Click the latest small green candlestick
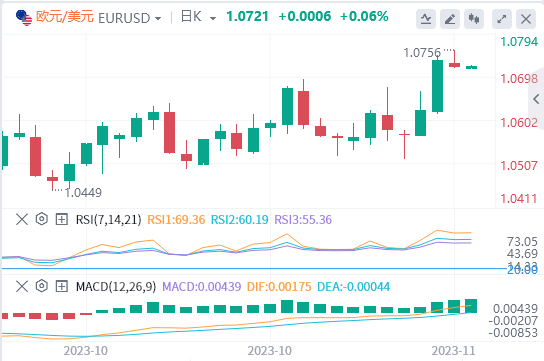 (x=471, y=67)
